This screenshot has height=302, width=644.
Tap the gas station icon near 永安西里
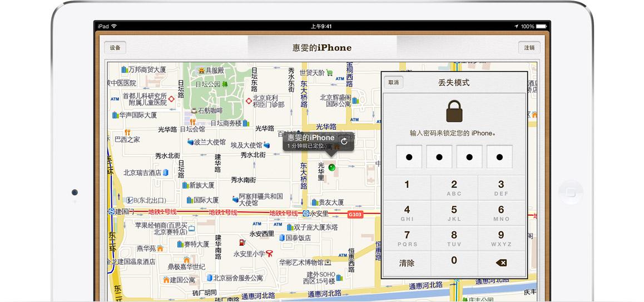(x=242, y=242)
